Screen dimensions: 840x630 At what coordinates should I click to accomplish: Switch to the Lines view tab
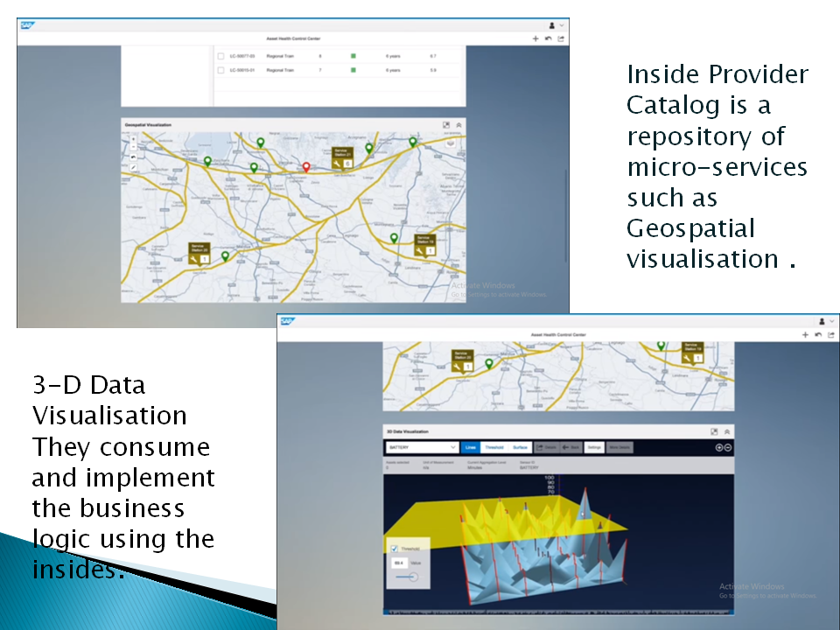[471, 447]
